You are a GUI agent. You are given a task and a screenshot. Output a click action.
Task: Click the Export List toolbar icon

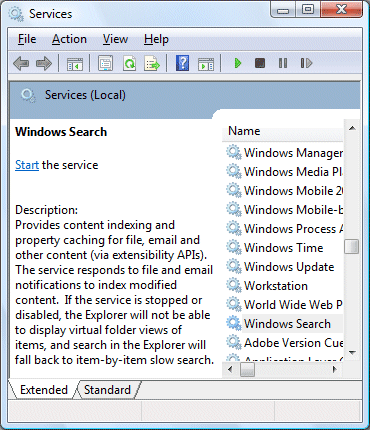[x=152, y=63]
